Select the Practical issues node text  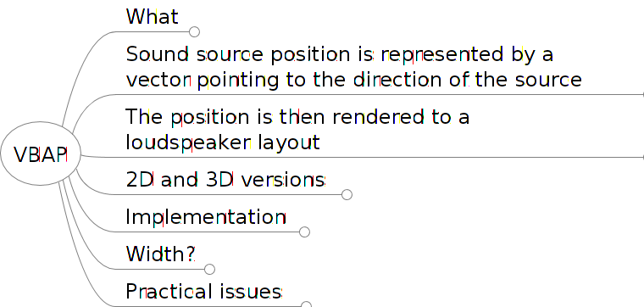click(x=203, y=292)
